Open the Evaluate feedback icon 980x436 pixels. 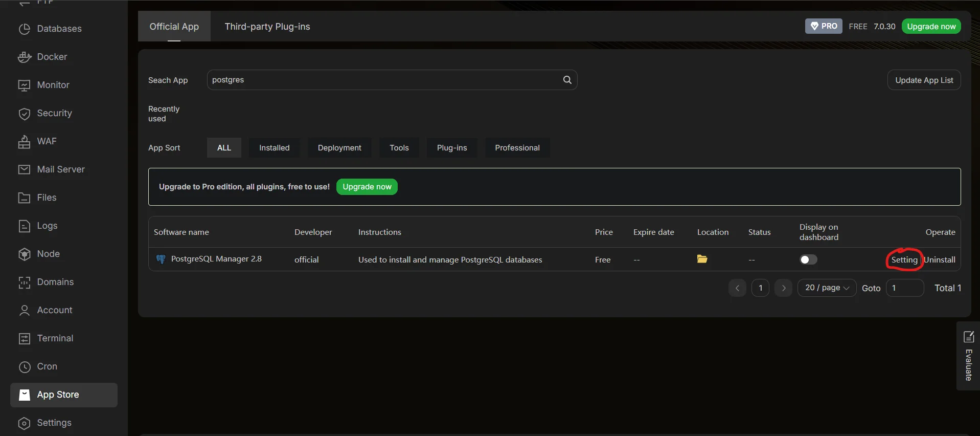[968, 337]
